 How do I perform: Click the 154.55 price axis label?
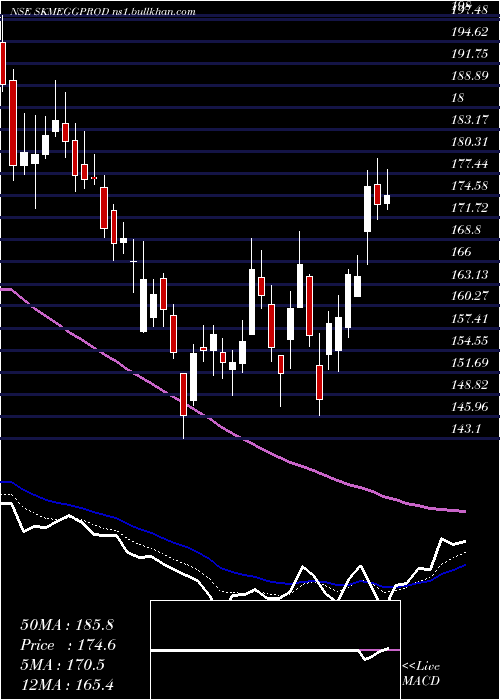[x=470, y=340]
